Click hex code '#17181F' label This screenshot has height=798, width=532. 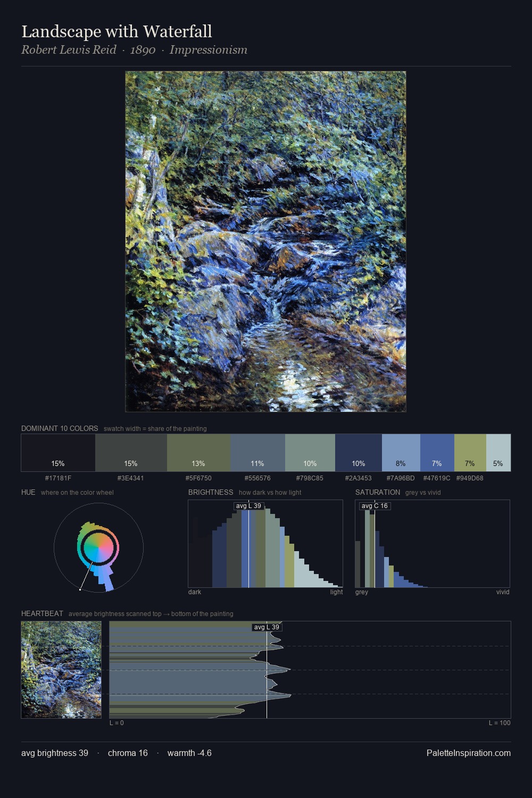click(x=58, y=478)
